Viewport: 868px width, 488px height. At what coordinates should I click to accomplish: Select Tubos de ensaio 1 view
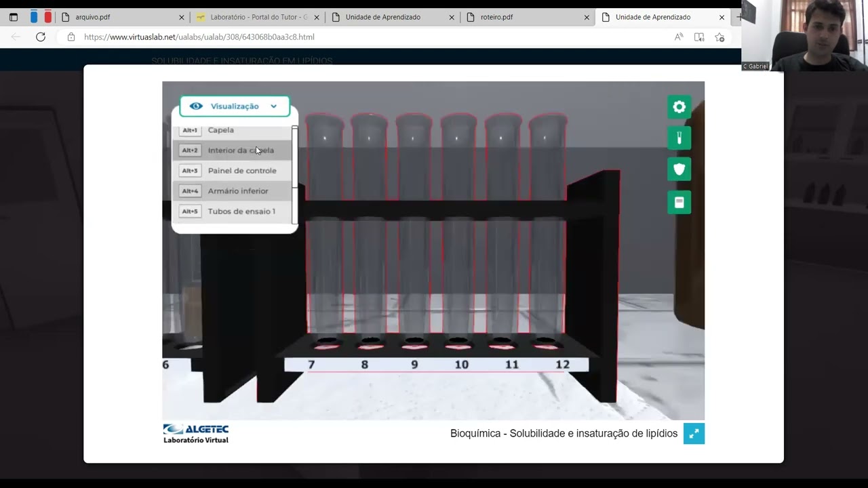(233, 211)
